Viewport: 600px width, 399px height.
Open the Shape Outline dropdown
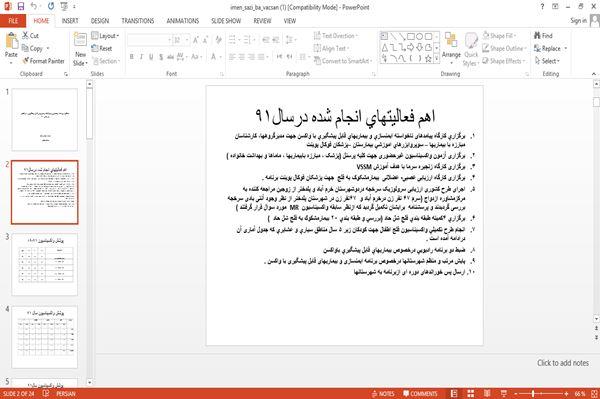[x=505, y=48]
